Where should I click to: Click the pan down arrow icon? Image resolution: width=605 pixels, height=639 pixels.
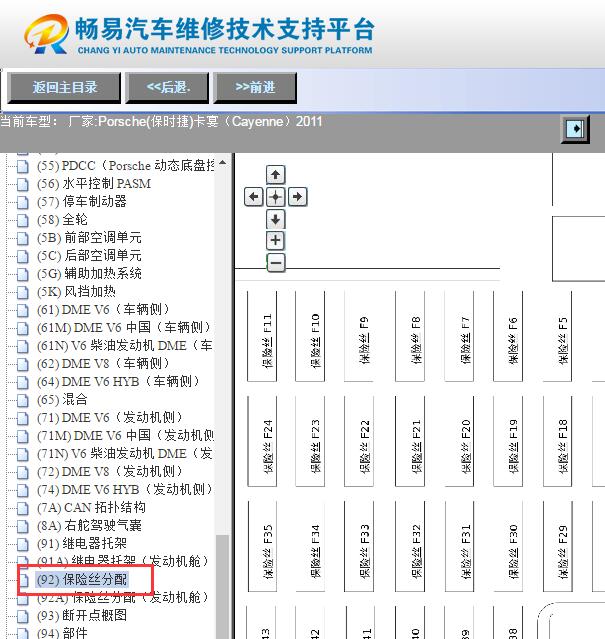tap(275, 219)
